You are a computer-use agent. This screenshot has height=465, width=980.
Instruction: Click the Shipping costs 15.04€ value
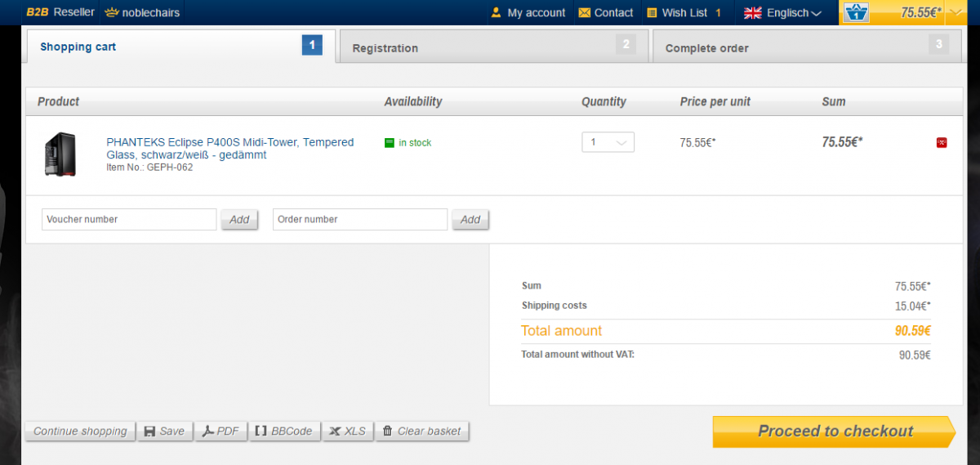[913, 306]
